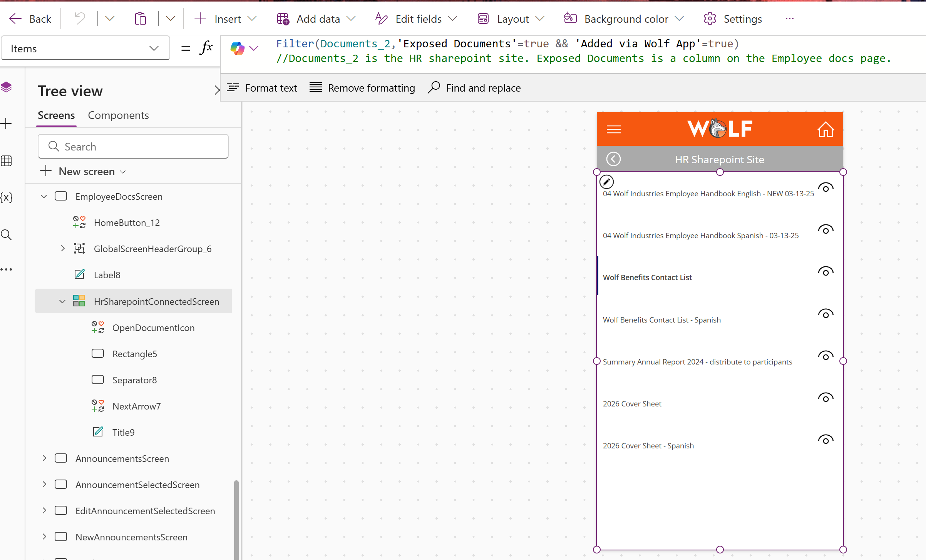Click the home icon in Wolf header

click(x=826, y=129)
